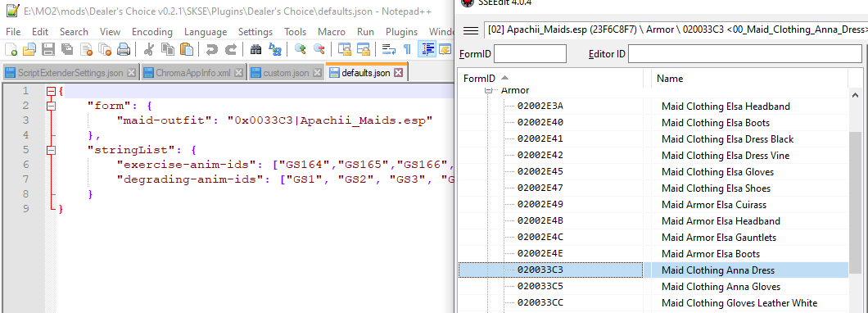Click the Zoom In magnifier icon
868x313 pixels.
coord(301,49)
